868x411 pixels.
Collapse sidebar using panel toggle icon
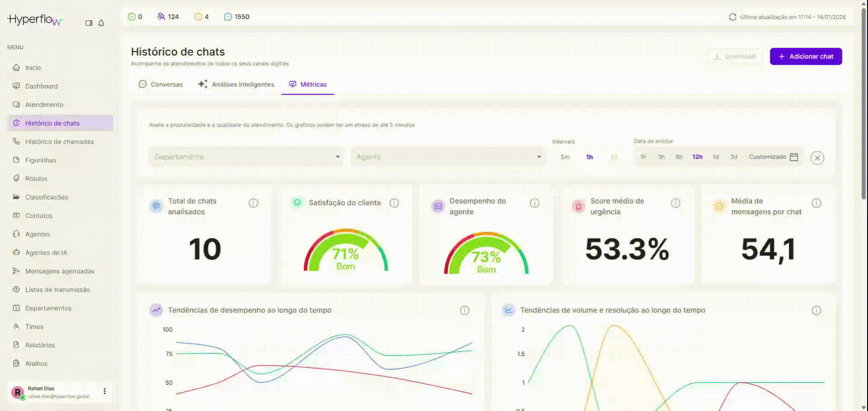coord(89,23)
